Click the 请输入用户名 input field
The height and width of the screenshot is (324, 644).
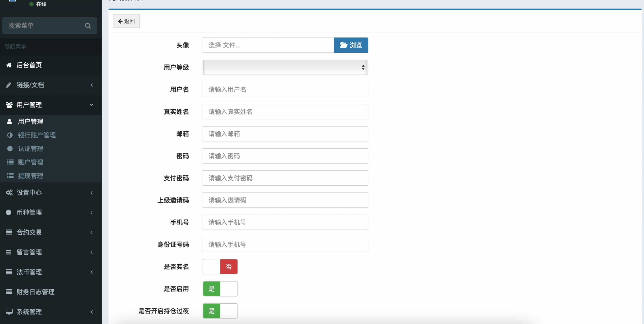click(285, 90)
